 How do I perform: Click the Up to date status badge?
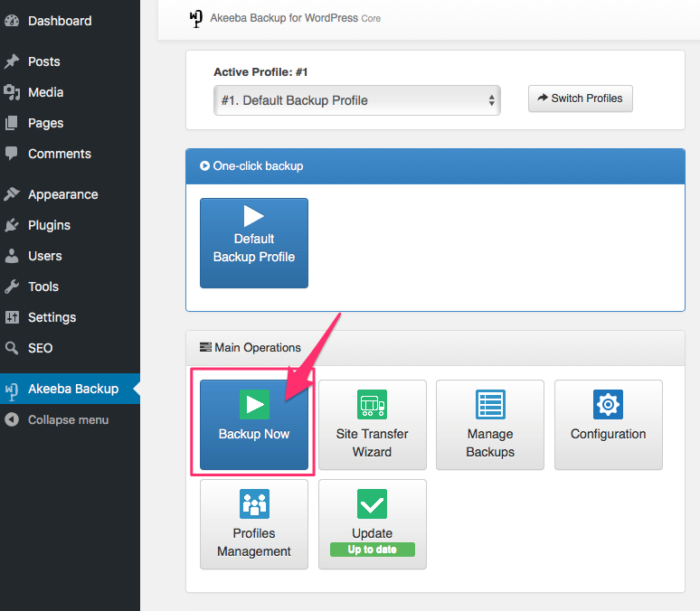coord(373,550)
